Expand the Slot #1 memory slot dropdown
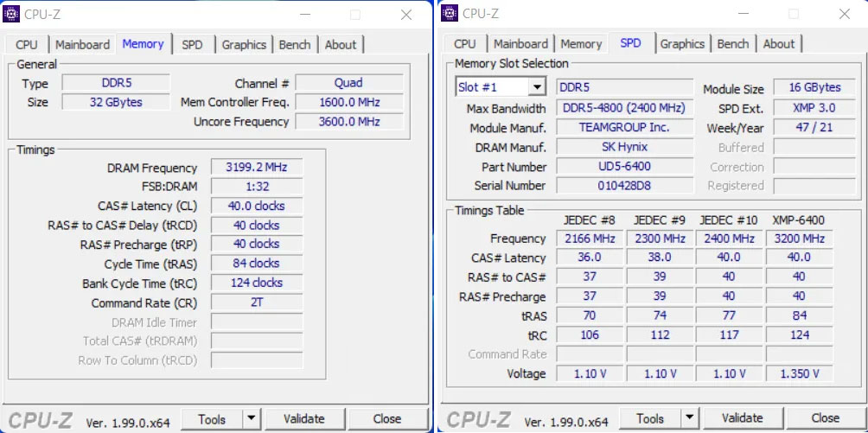The height and width of the screenshot is (433, 868). (536, 87)
